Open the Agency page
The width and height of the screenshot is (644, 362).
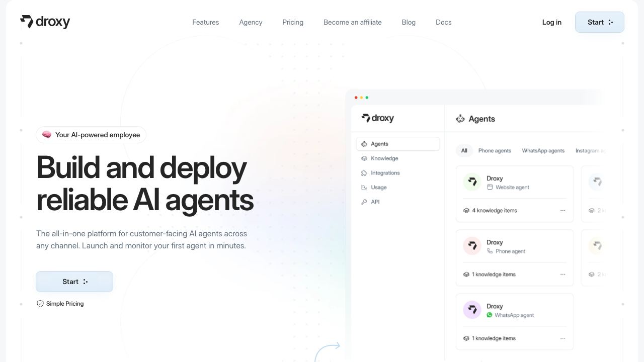(x=251, y=22)
